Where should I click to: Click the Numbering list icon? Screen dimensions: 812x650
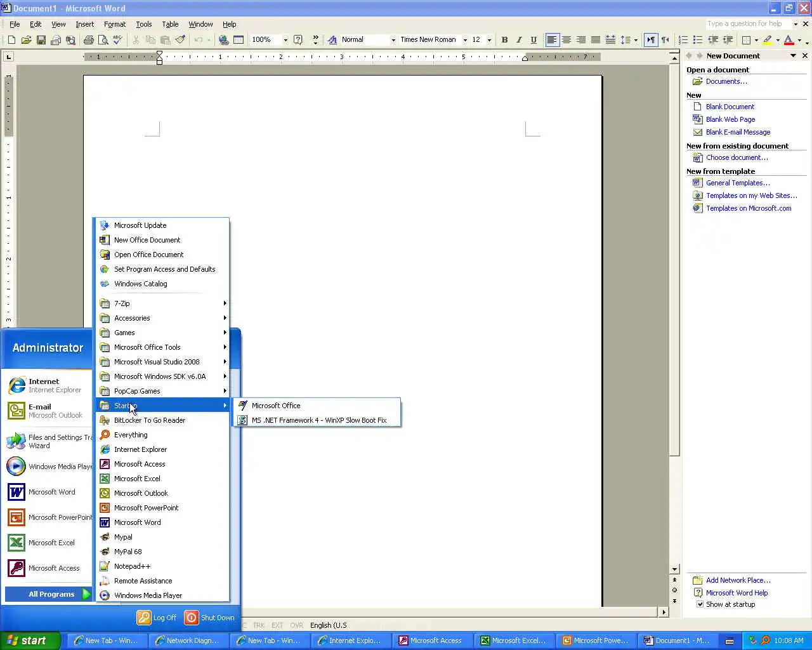tap(683, 39)
